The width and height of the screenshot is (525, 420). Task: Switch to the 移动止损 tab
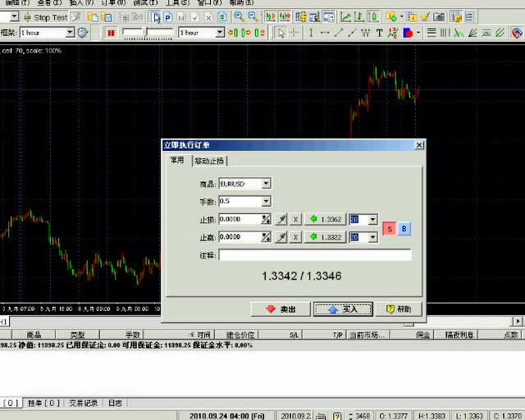pos(210,161)
